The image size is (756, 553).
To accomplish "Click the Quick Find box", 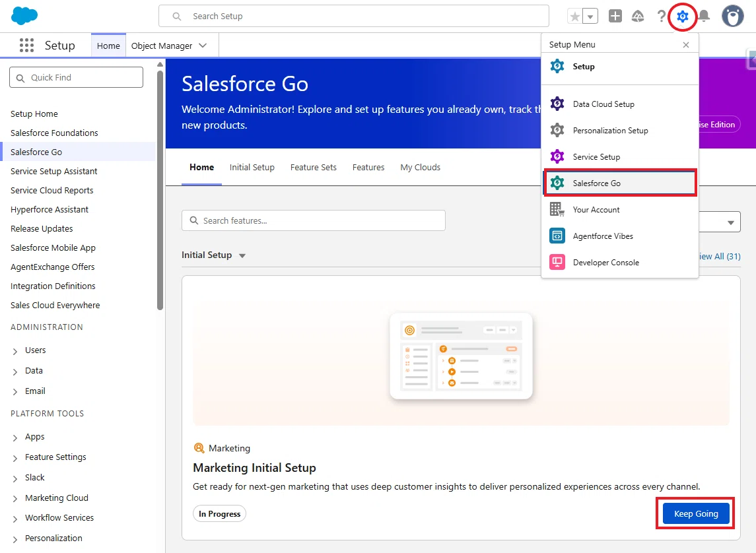I will (x=76, y=77).
